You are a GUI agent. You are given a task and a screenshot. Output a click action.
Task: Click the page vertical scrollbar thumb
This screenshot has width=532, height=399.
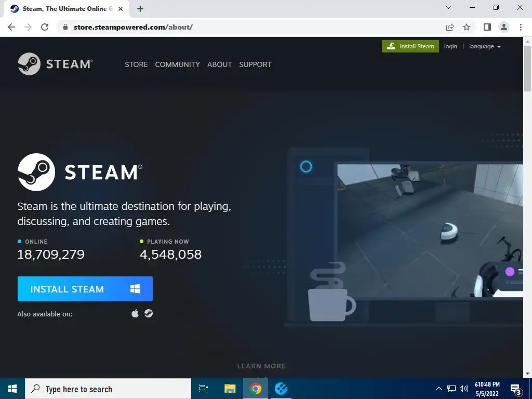click(x=527, y=69)
